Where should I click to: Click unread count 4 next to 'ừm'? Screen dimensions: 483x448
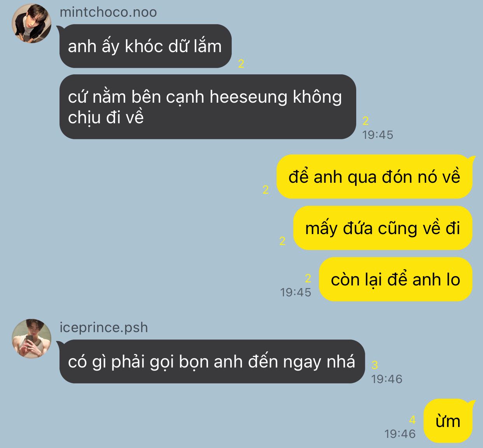(413, 420)
